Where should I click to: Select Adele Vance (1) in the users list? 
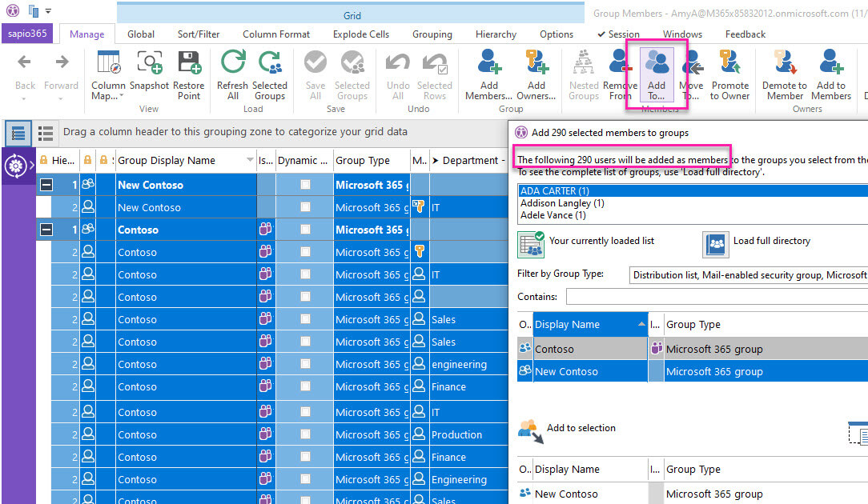[693, 215]
